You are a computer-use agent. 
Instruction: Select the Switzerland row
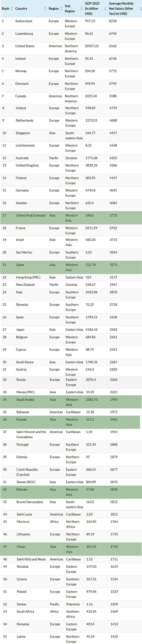coord(71,24)
